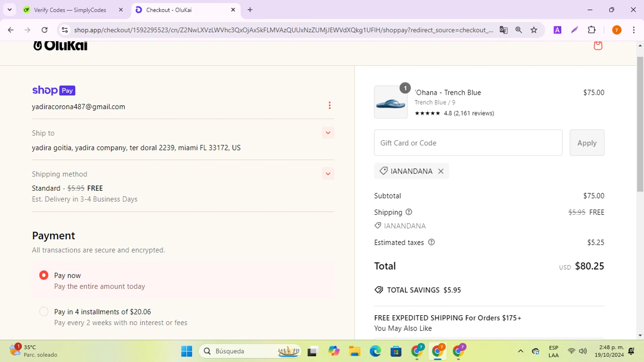This screenshot has height=362, width=644.
Task: Open Microsoft Edge from the taskbar
Action: click(x=375, y=351)
